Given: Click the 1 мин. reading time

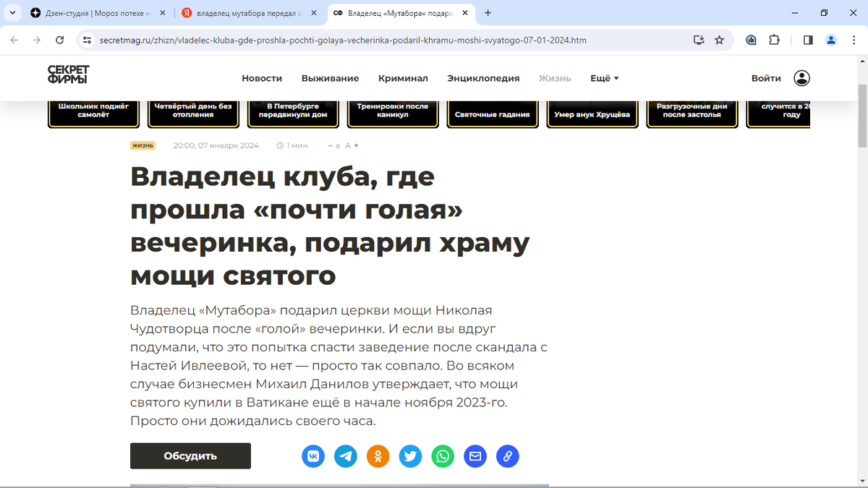Looking at the screenshot, I should (x=293, y=145).
